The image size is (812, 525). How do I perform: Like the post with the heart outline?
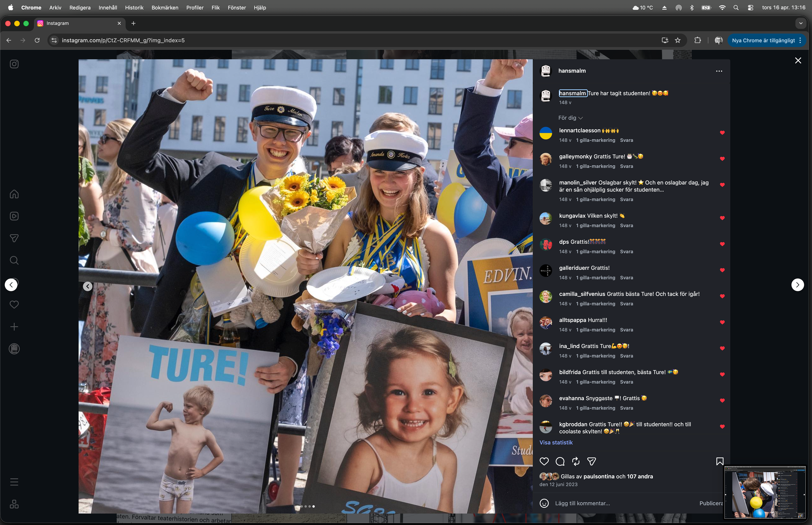[544, 462]
